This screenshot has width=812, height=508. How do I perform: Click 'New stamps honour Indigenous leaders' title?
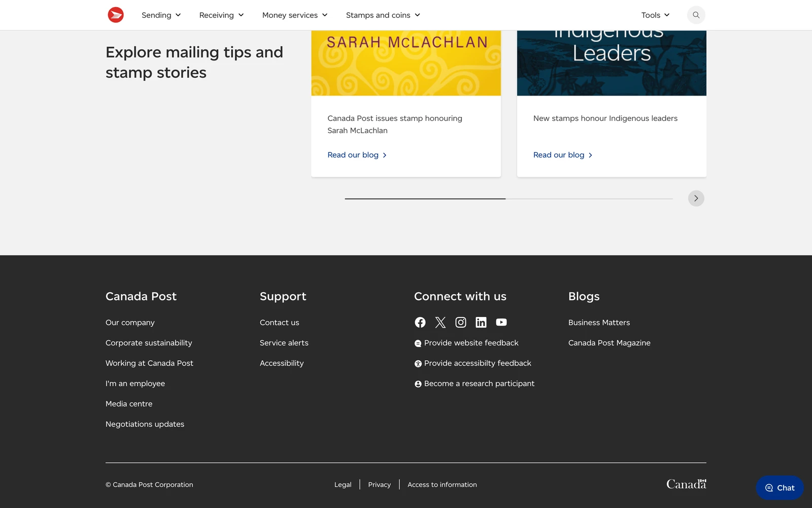(605, 118)
